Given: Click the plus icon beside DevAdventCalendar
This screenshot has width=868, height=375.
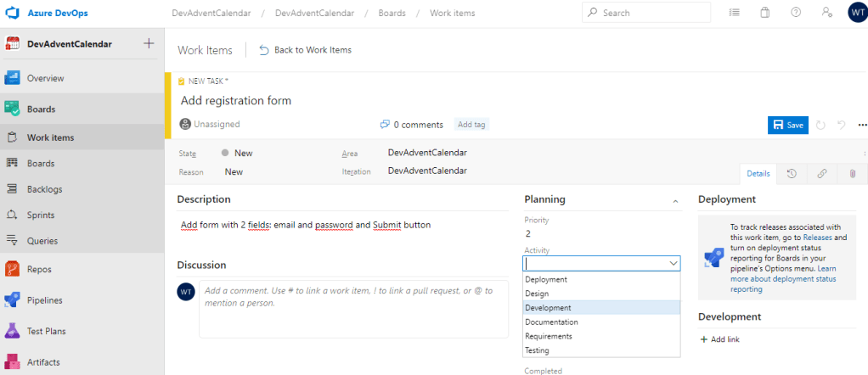Looking at the screenshot, I should point(149,43).
